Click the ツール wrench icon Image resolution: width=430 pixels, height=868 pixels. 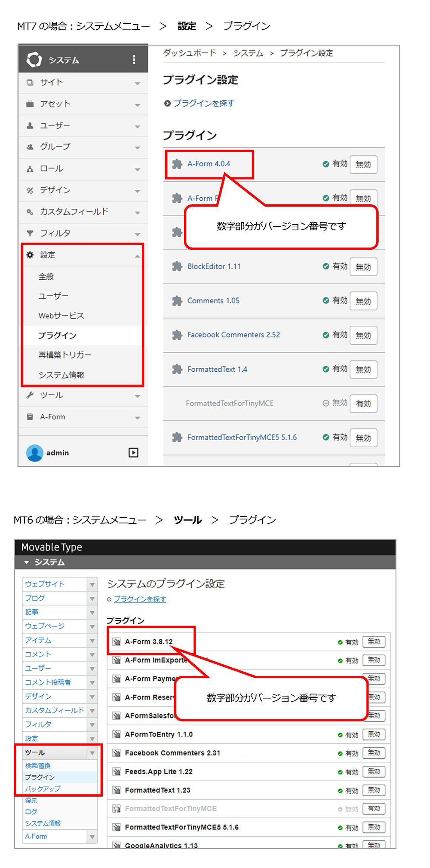point(30,395)
